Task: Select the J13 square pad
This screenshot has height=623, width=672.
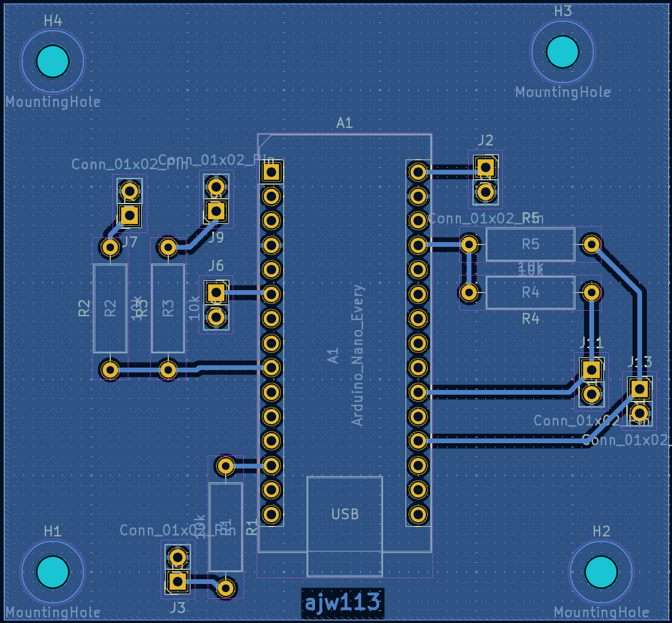Action: 640,389
